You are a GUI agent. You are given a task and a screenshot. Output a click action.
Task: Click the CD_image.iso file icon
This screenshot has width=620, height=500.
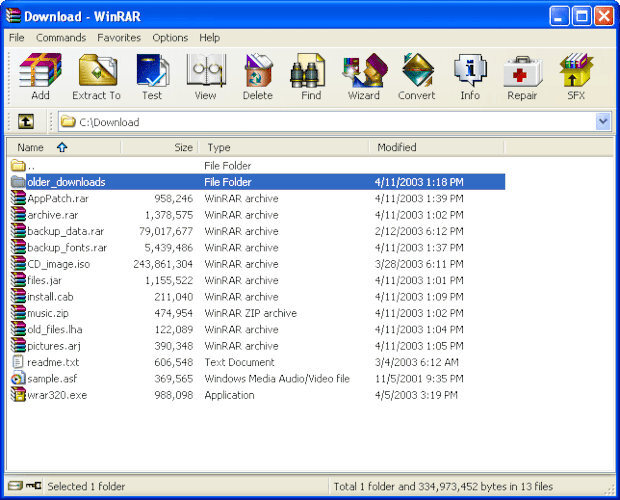(x=18, y=264)
